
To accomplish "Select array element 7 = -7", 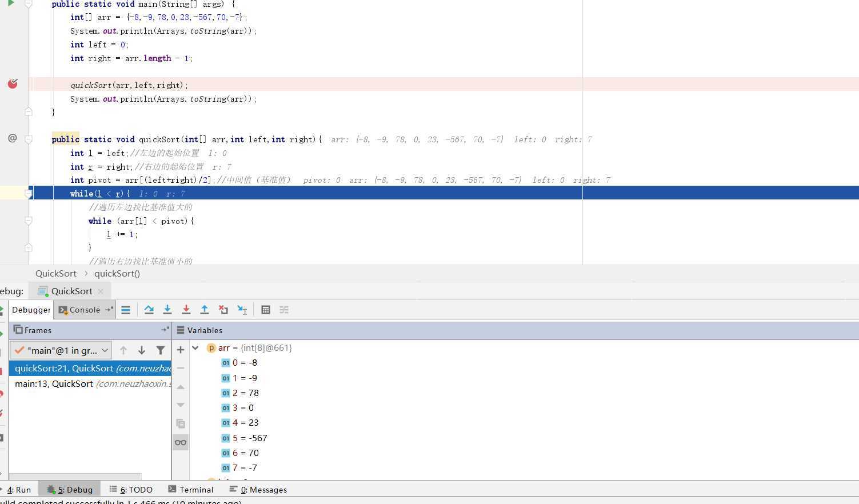I will 239,467.
